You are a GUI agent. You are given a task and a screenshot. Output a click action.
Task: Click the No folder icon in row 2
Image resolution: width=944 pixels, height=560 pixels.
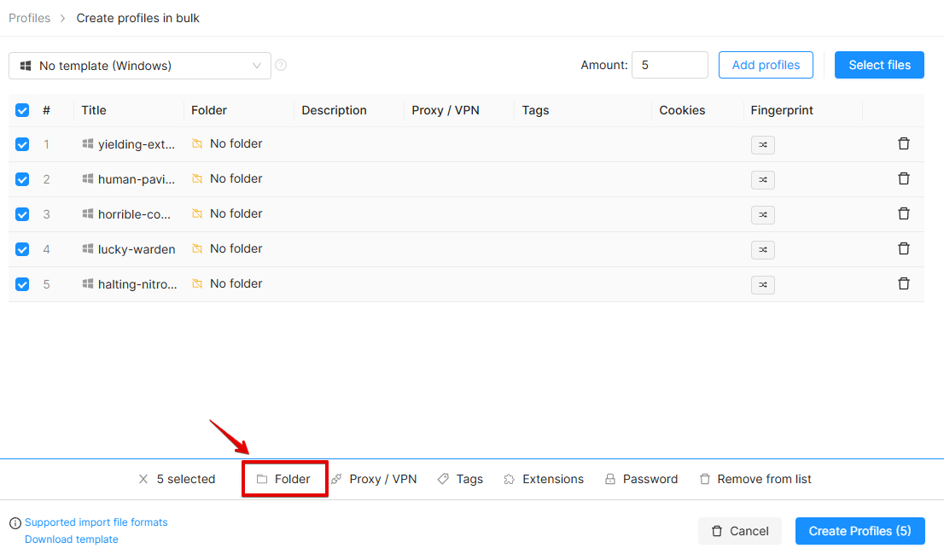197,178
